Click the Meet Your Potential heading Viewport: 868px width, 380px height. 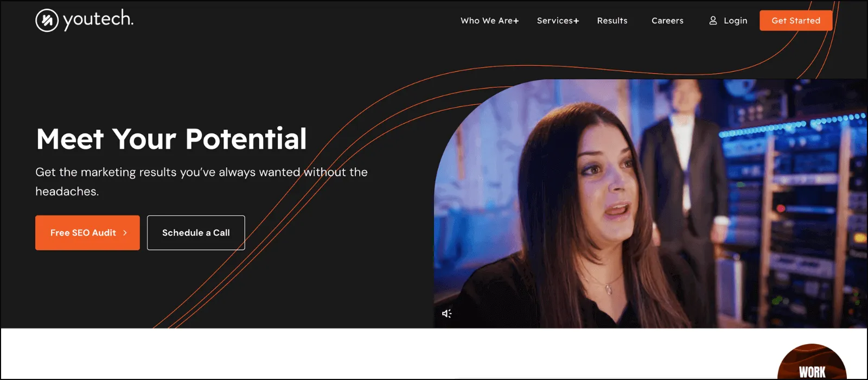coord(171,139)
